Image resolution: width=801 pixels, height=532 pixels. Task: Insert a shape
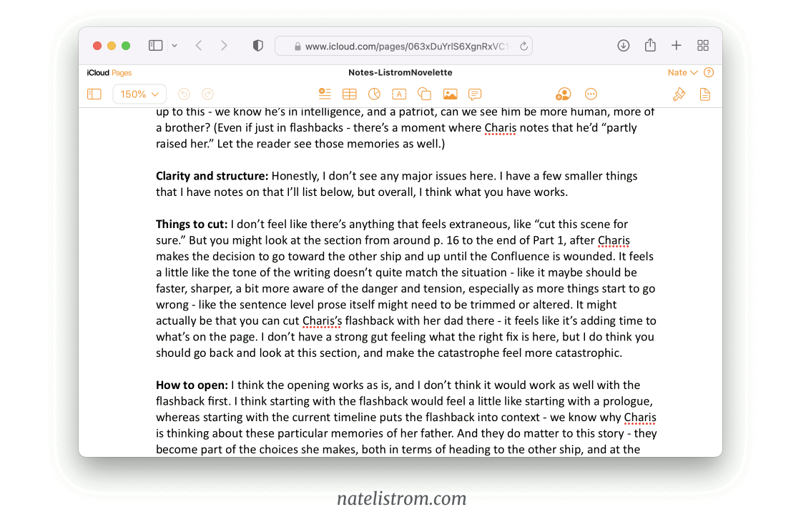pyautogui.click(x=425, y=94)
